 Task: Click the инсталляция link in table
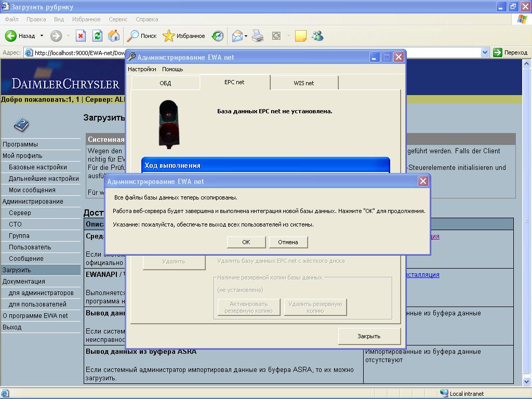pos(423,274)
